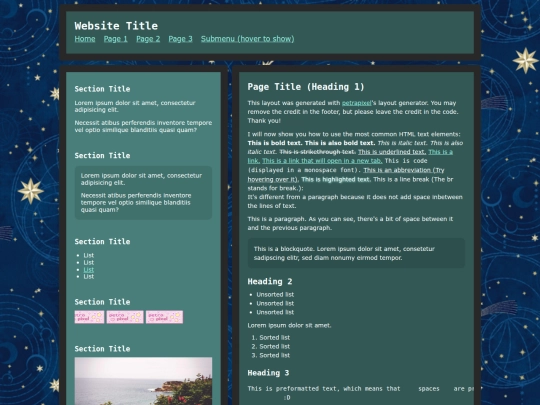Image resolution: width=540 pixels, height=405 pixels.
Task: Click the '2. Sorted list' item
Action: 271,346
